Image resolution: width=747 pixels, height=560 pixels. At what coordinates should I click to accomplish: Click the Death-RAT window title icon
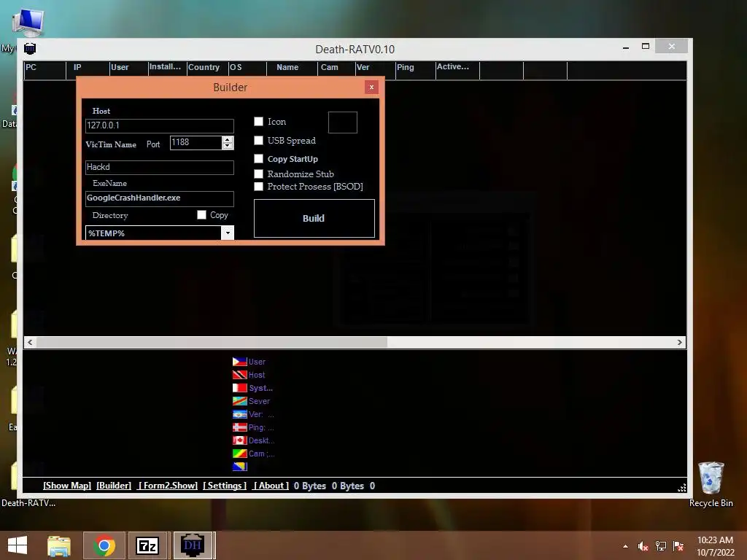click(x=30, y=49)
